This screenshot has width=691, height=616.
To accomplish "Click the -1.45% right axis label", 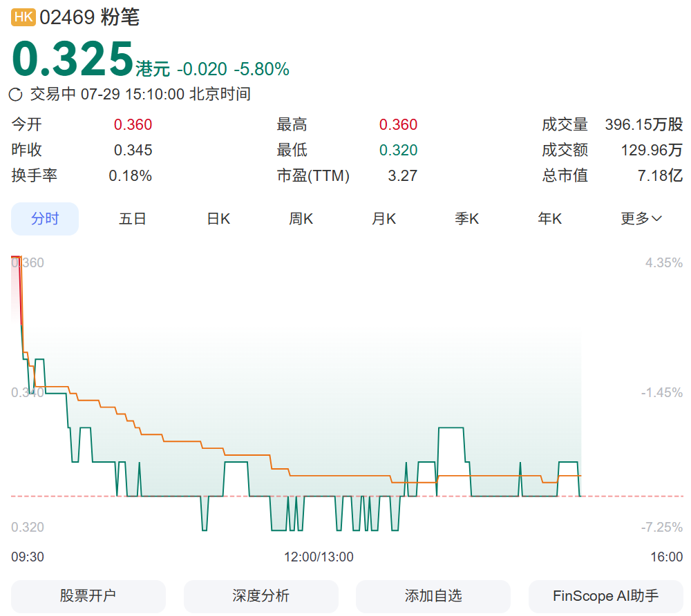I will (x=662, y=392).
